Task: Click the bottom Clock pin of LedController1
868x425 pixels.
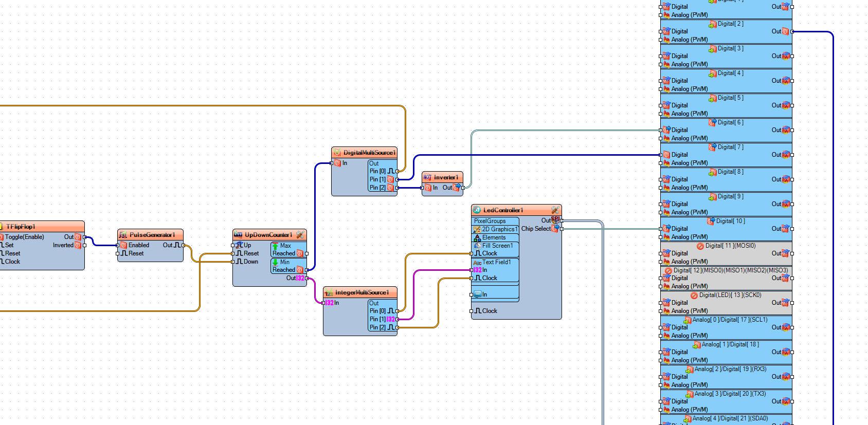Action: point(485,311)
